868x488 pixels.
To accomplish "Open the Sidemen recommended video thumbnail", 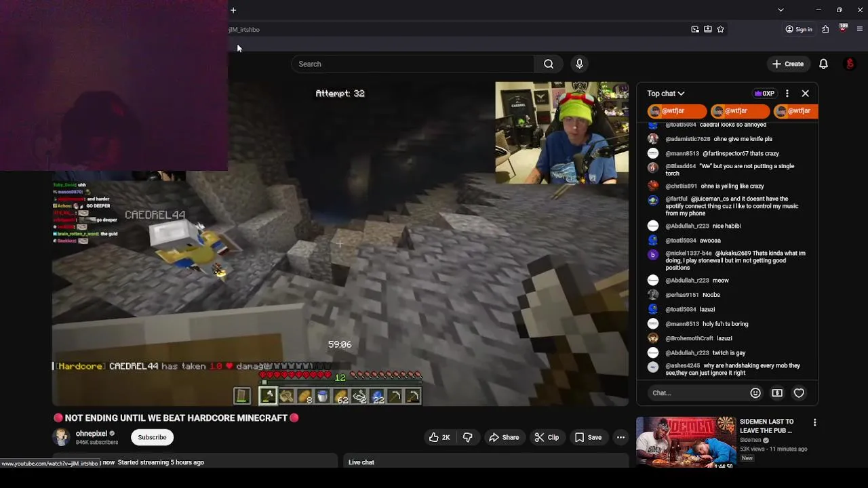I will click(686, 442).
